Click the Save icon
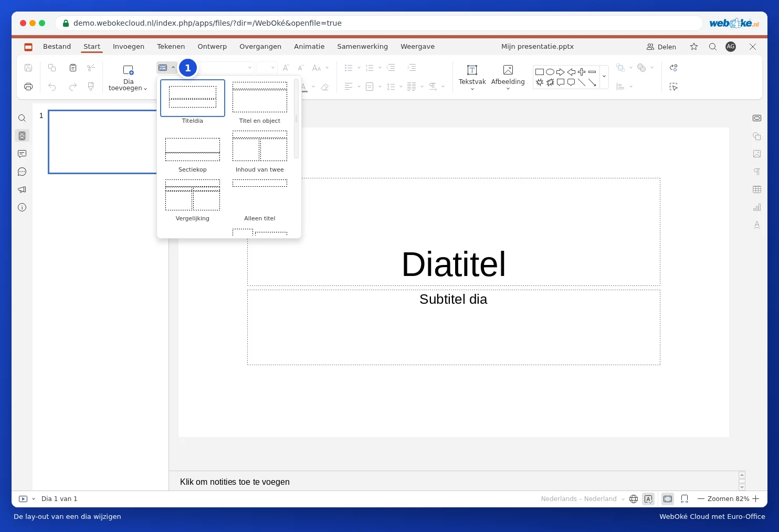Image resolution: width=779 pixels, height=532 pixels. click(x=28, y=68)
